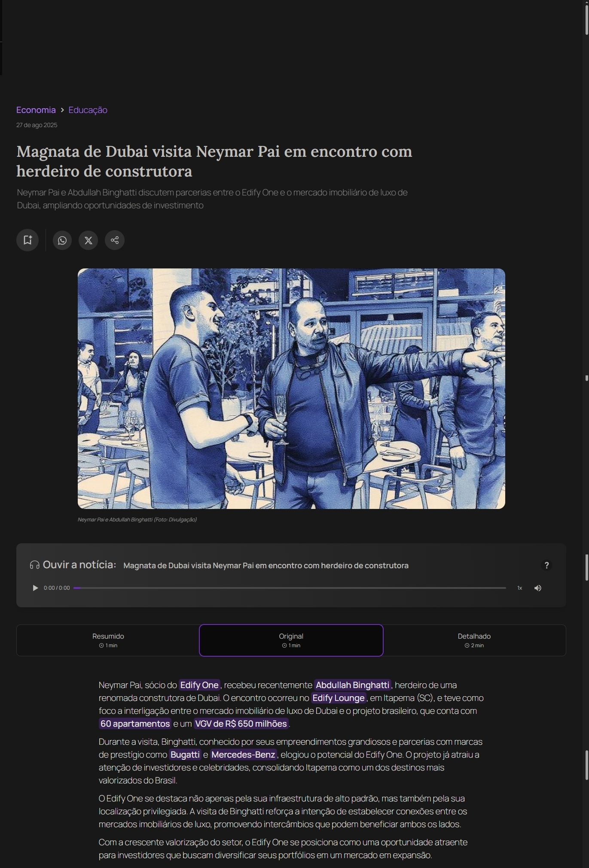Click the highlighted Mercedes-Benz keyword

pyautogui.click(x=243, y=755)
